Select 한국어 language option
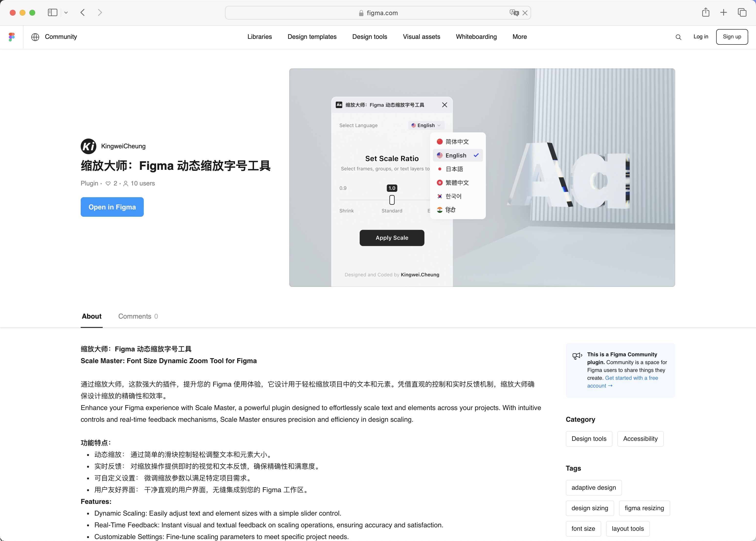The image size is (756, 541). pyautogui.click(x=458, y=196)
